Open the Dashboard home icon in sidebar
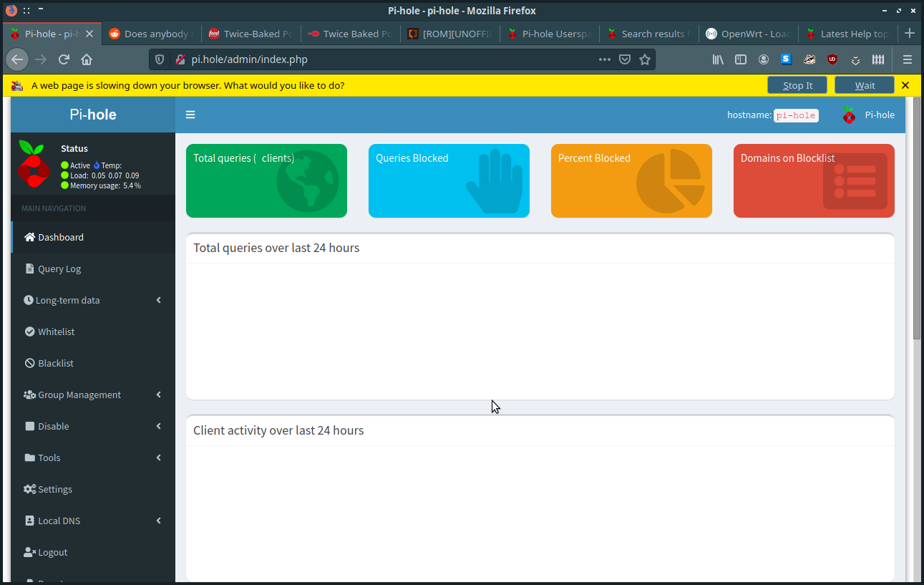Viewport: 924px width, 585px height. 29,237
